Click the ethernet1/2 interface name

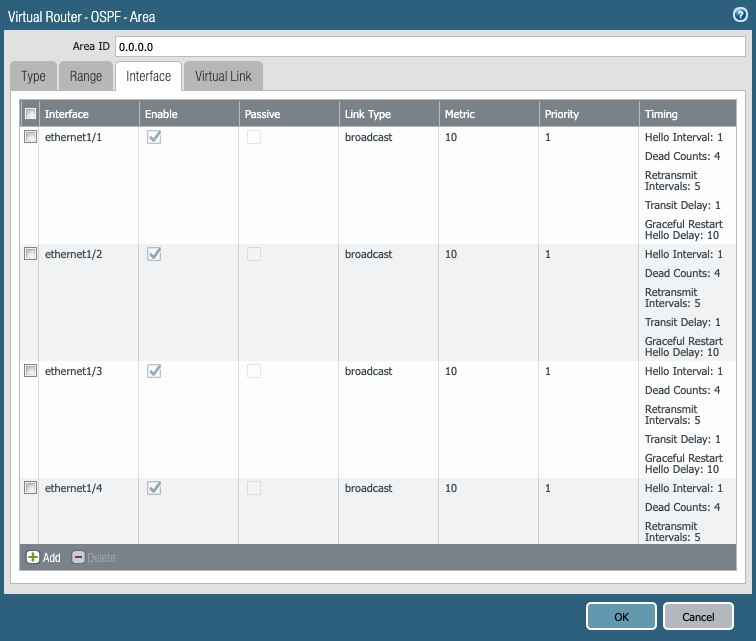coord(73,254)
